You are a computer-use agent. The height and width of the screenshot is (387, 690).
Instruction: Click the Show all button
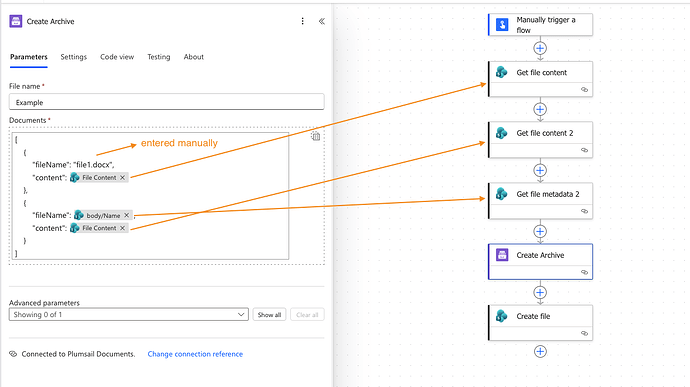[269, 314]
